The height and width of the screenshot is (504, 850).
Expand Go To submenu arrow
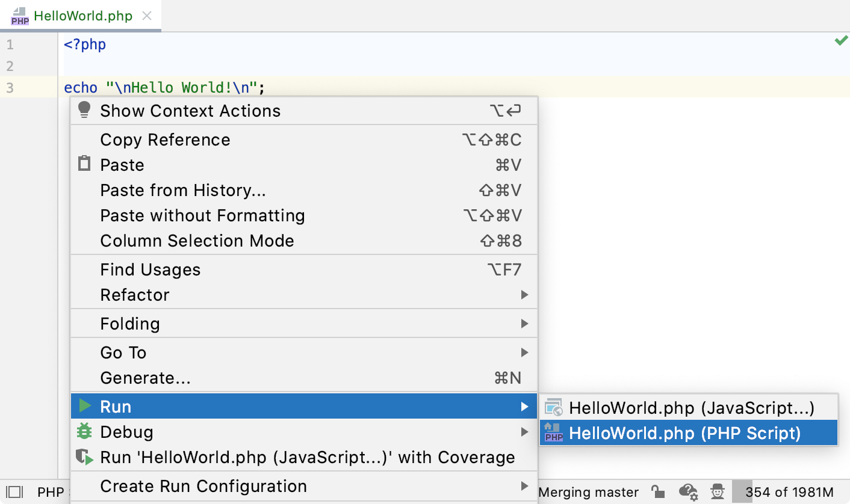point(525,352)
